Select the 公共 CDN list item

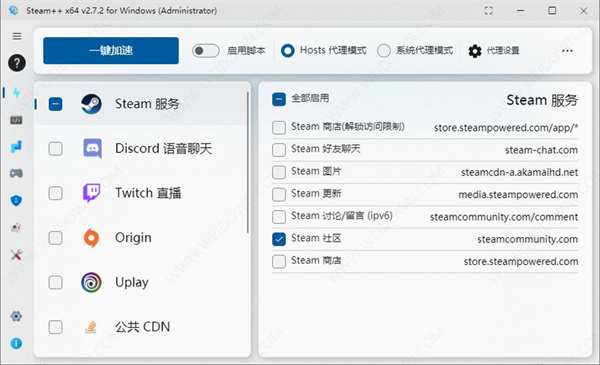tap(142, 327)
